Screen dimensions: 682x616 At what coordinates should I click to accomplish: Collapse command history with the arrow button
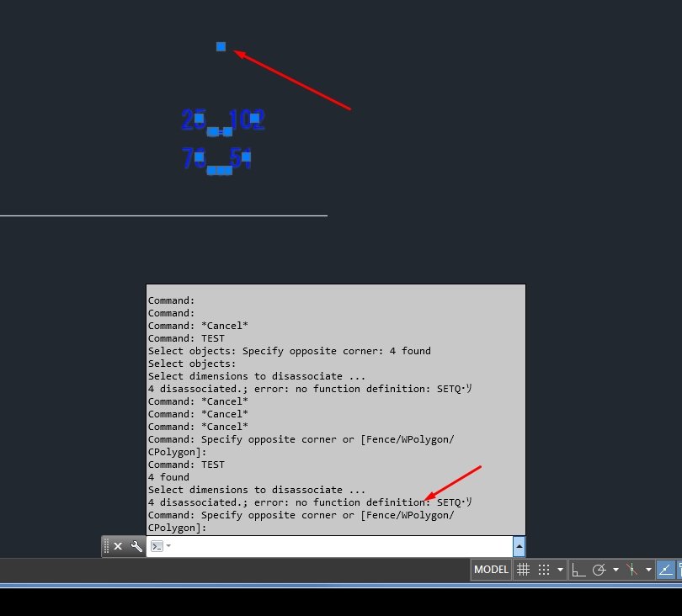[519, 546]
